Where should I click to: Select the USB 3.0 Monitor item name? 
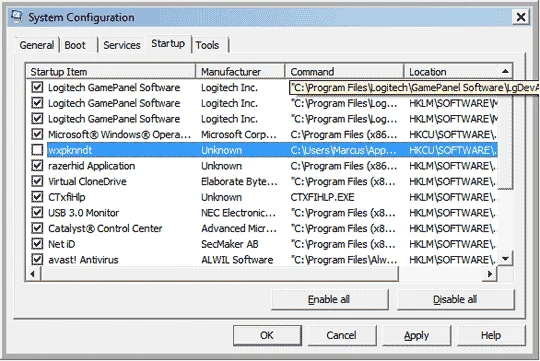tap(84, 213)
